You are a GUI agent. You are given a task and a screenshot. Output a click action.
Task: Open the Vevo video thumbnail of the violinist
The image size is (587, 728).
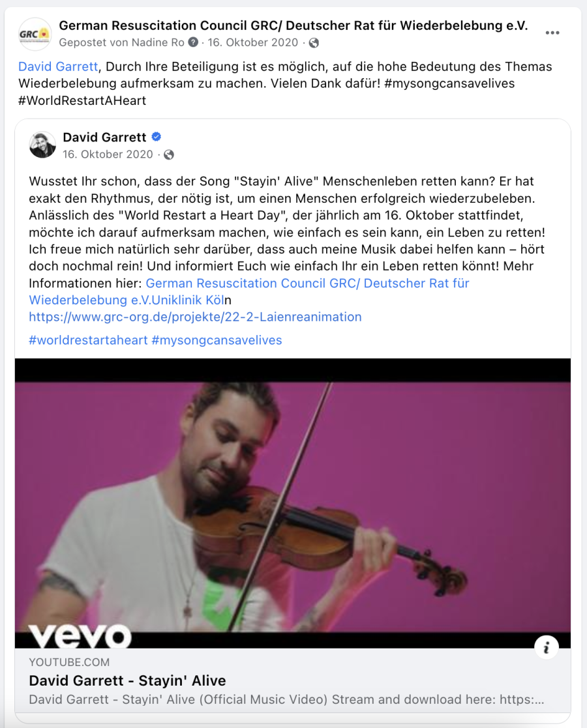point(293,503)
